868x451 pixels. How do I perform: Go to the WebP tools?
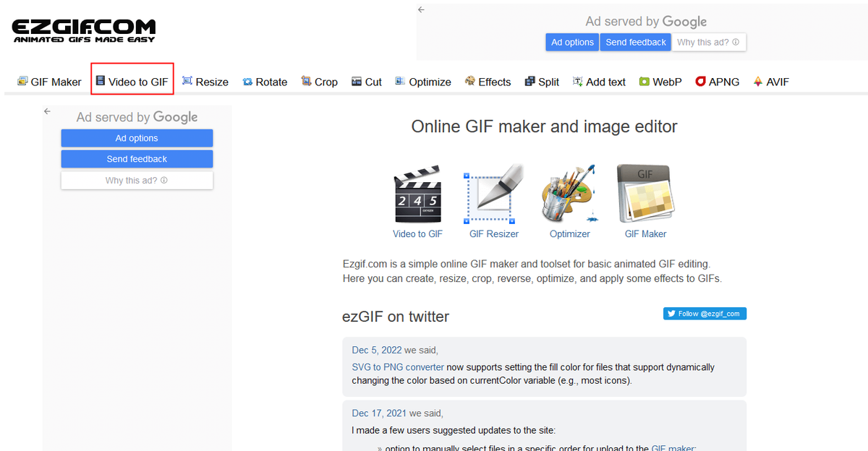pyautogui.click(x=660, y=82)
